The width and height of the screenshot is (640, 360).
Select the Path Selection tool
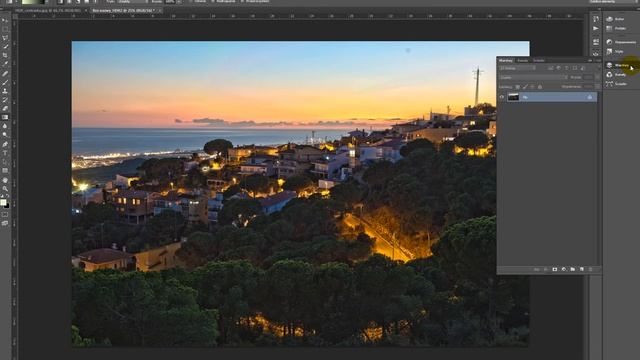(5, 162)
